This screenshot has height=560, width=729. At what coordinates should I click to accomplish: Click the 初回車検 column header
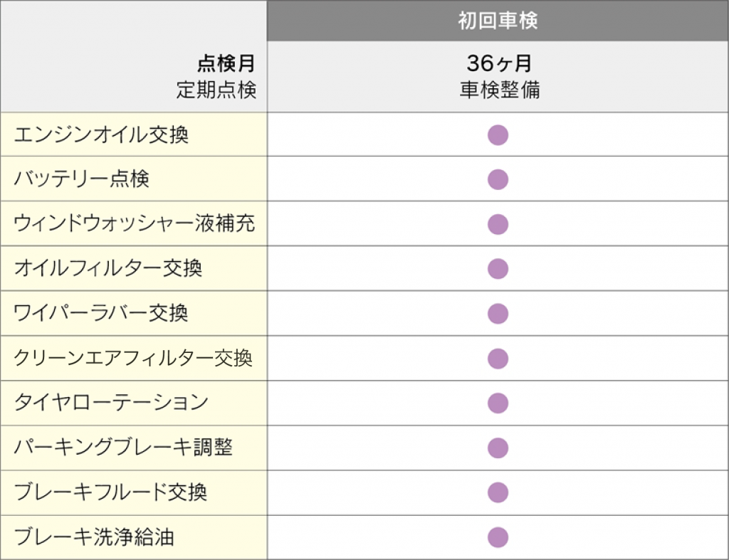point(498,21)
